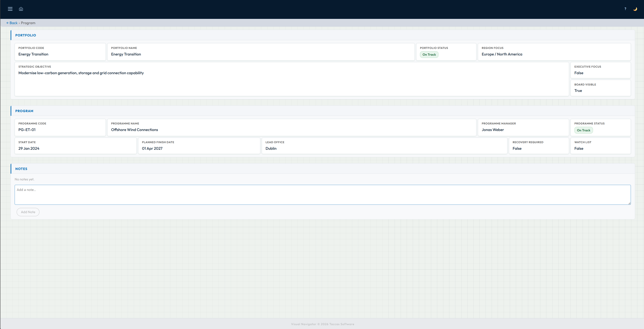The width and height of the screenshot is (644, 329).
Task: Click the Region Focus value Europe / North America
Action: pos(502,54)
